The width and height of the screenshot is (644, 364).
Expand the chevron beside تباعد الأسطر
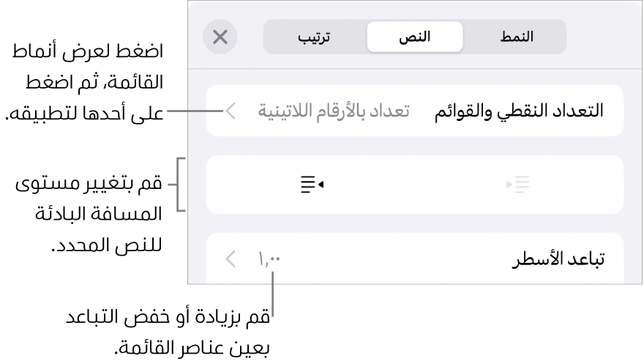pyautogui.click(x=231, y=259)
